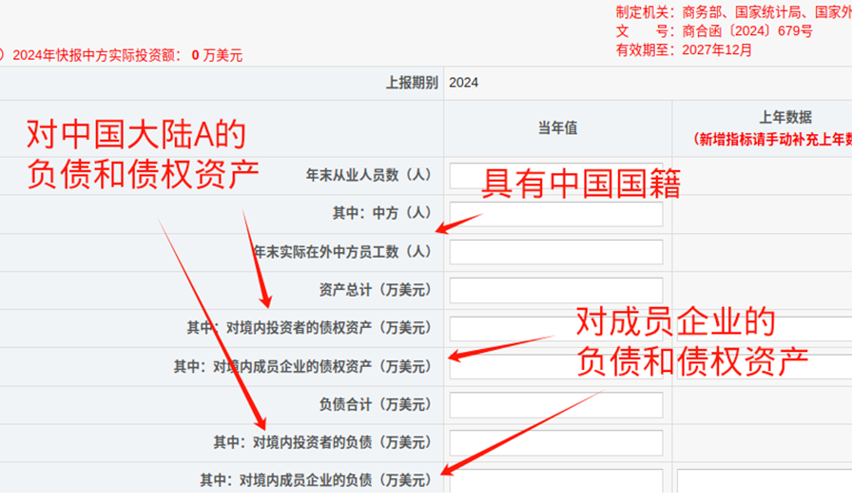Click the 上年数据 column header
The width and height of the screenshot is (852, 504).
point(784,118)
